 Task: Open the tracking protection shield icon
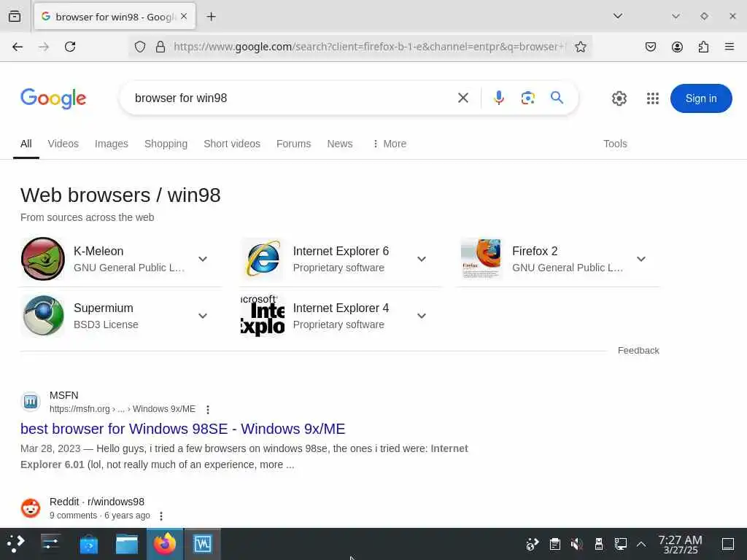click(x=139, y=47)
